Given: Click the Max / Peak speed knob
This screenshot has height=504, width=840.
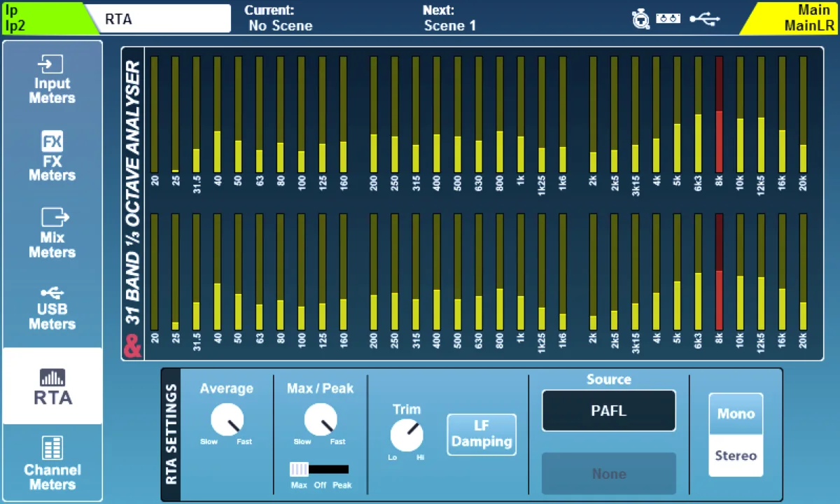Looking at the screenshot, I should coord(320,419).
